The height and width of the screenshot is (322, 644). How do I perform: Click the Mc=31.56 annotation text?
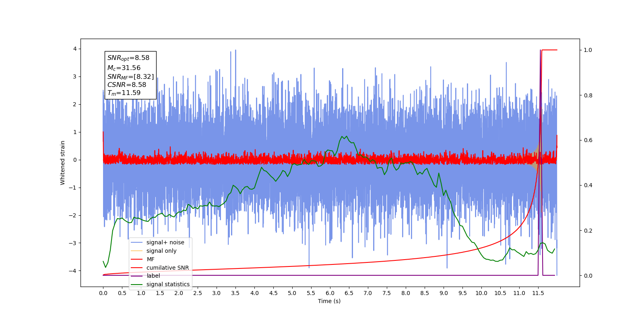pyautogui.click(x=124, y=68)
